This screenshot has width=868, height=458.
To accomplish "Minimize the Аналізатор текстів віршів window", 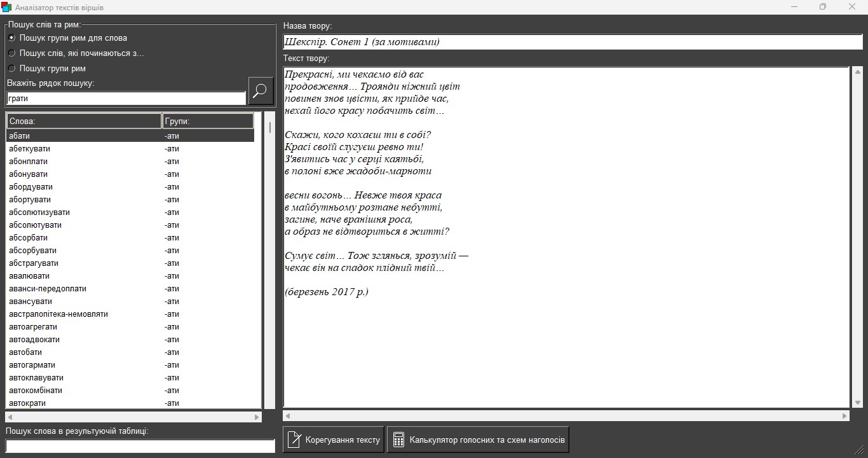I will (x=794, y=7).
